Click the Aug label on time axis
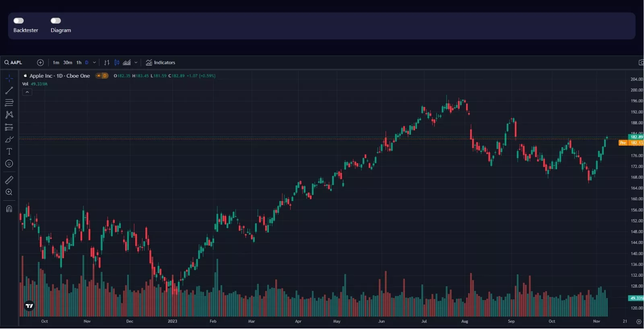Viewport: 644px width, 329px height. 465,321
